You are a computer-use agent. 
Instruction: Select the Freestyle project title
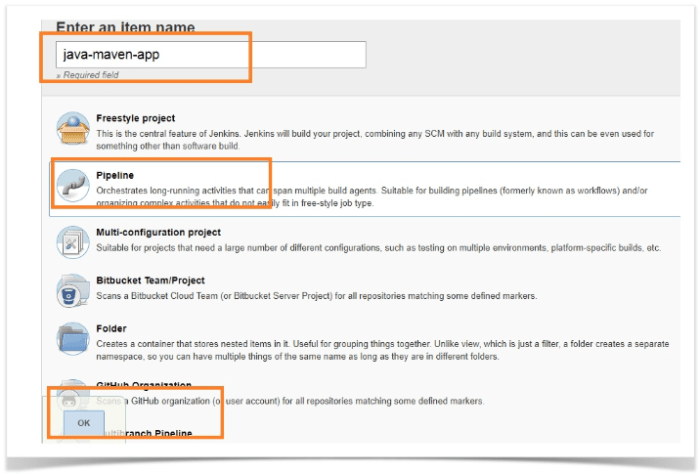[x=135, y=118]
